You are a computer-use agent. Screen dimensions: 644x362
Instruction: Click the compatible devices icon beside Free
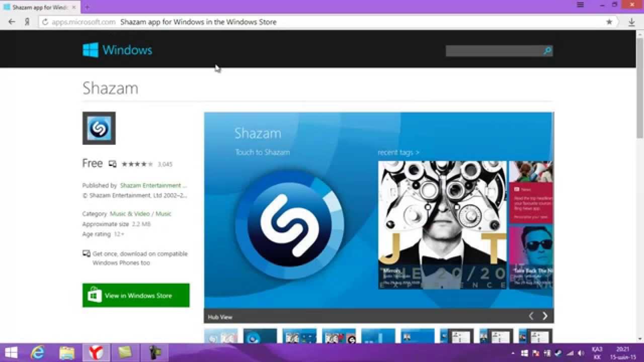[113, 164]
